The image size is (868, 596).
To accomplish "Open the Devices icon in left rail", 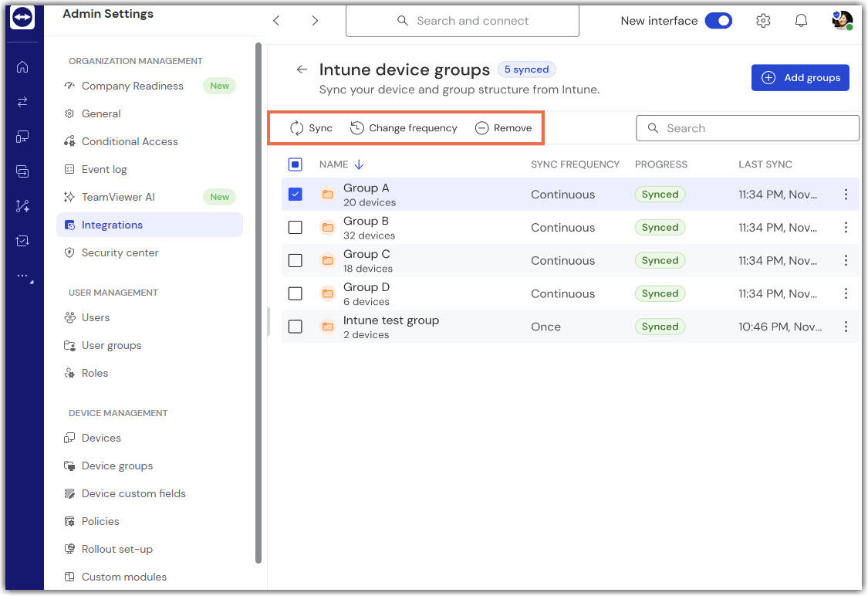I will pos(22,137).
